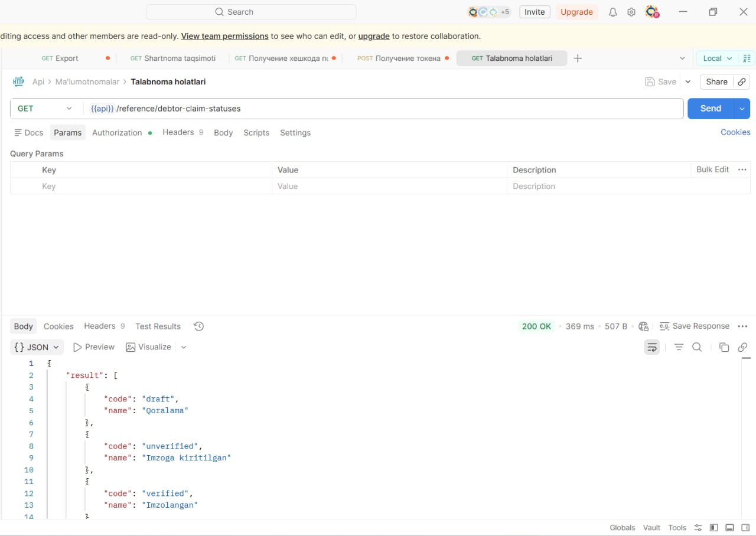Show the team members avatars +5
This screenshot has height=536, width=756.
point(489,12)
